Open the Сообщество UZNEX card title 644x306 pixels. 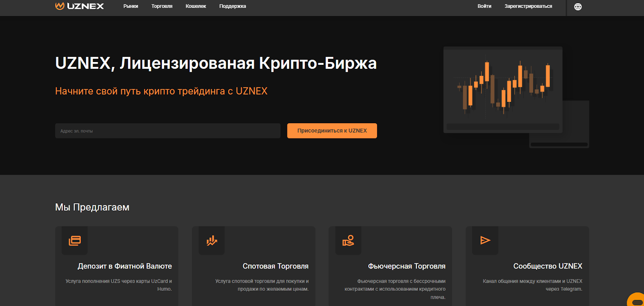(x=548, y=266)
